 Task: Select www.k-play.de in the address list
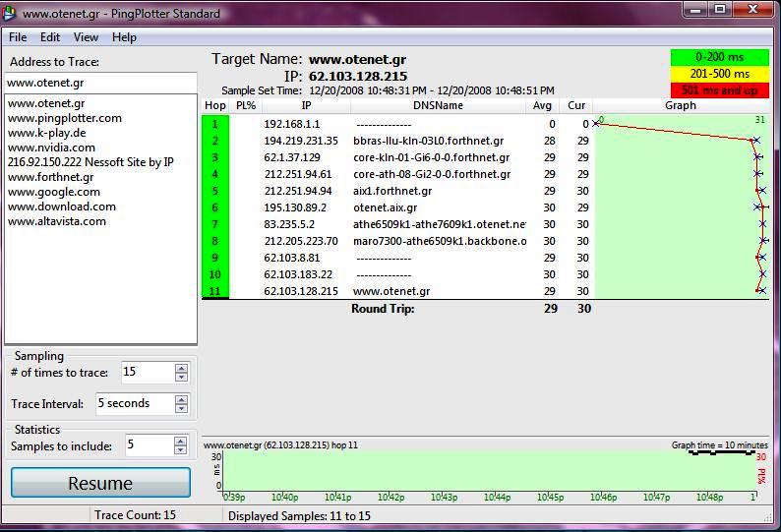47,133
